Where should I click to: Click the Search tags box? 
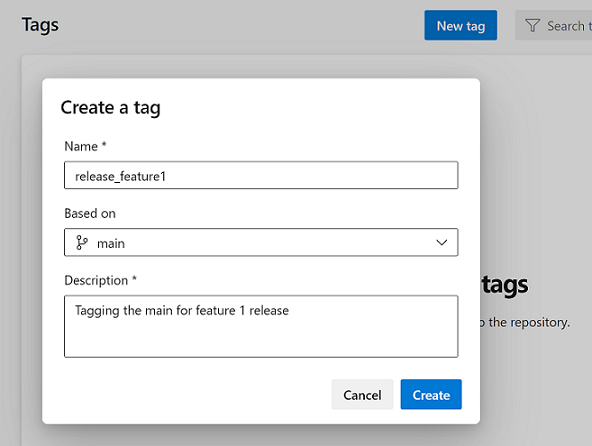coord(553,25)
